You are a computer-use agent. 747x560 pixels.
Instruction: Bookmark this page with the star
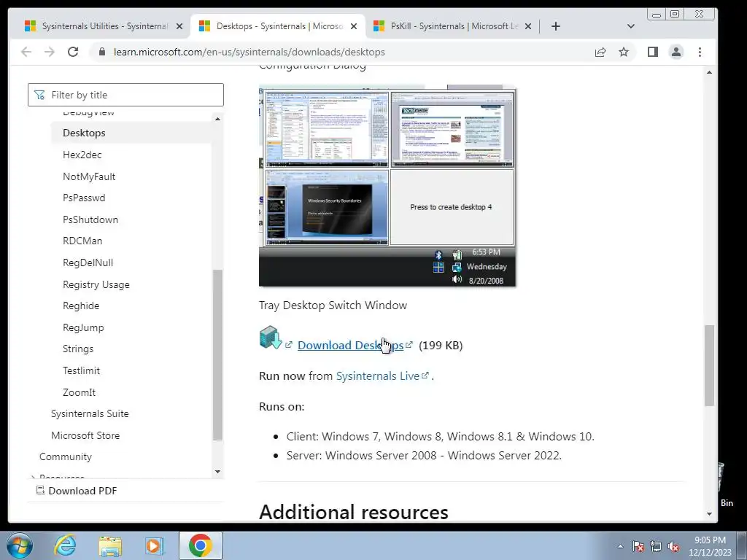point(624,52)
